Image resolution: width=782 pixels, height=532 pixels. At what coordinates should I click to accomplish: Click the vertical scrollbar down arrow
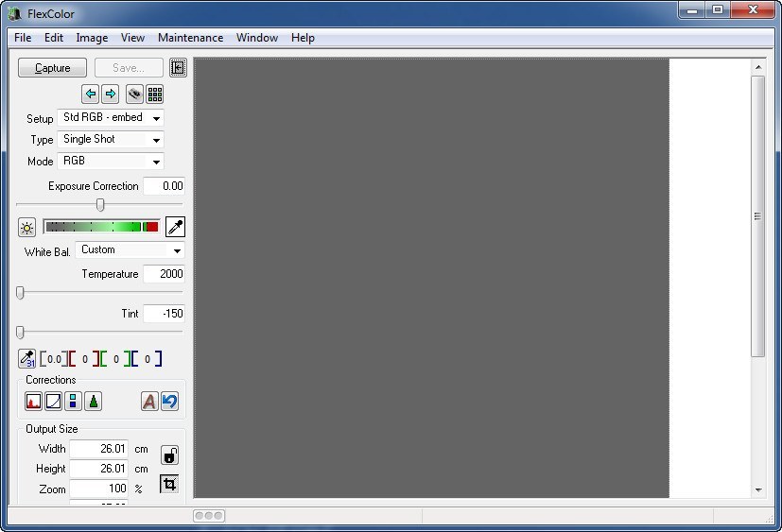pos(758,490)
